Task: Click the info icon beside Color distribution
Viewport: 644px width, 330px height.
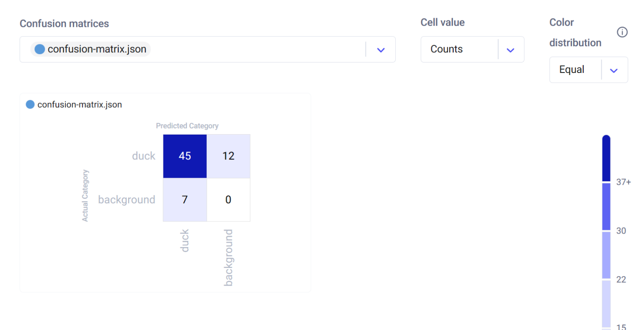Action: [622, 32]
